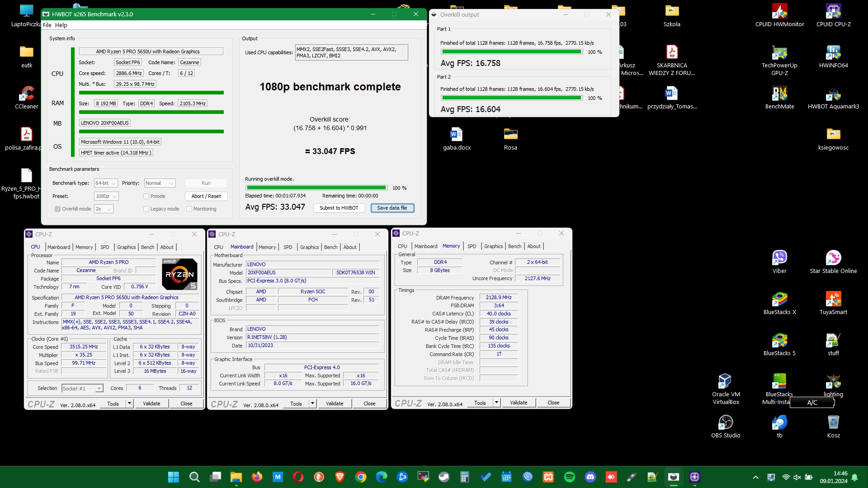This screenshot has width=868, height=488.
Task: Switch to SPD tab in first CPU-Z window
Action: 104,247
